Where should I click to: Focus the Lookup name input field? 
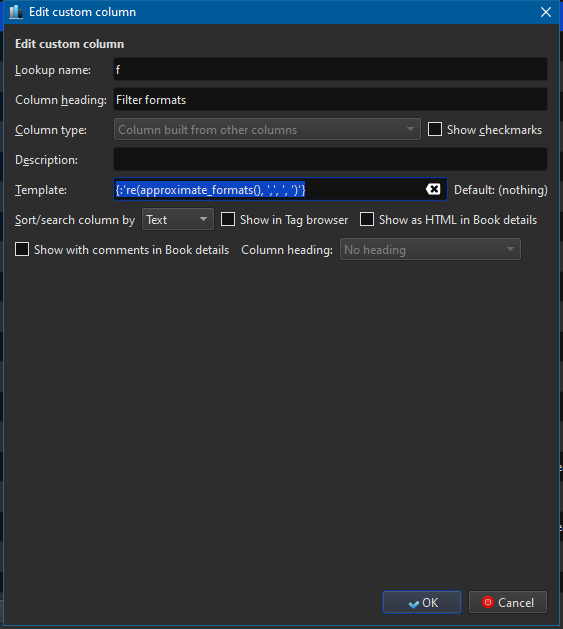(x=330, y=69)
